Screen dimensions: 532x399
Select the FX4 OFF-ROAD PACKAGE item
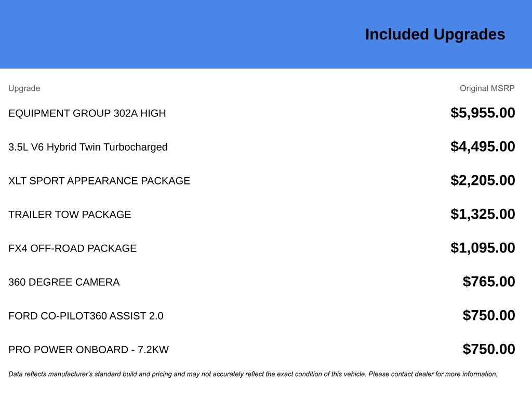(72, 248)
